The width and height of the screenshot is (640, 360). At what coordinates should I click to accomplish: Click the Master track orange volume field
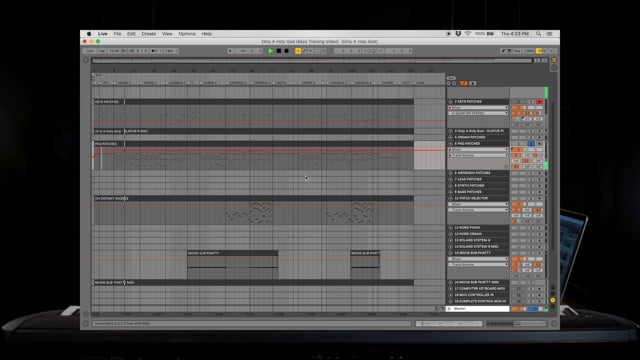518,309
